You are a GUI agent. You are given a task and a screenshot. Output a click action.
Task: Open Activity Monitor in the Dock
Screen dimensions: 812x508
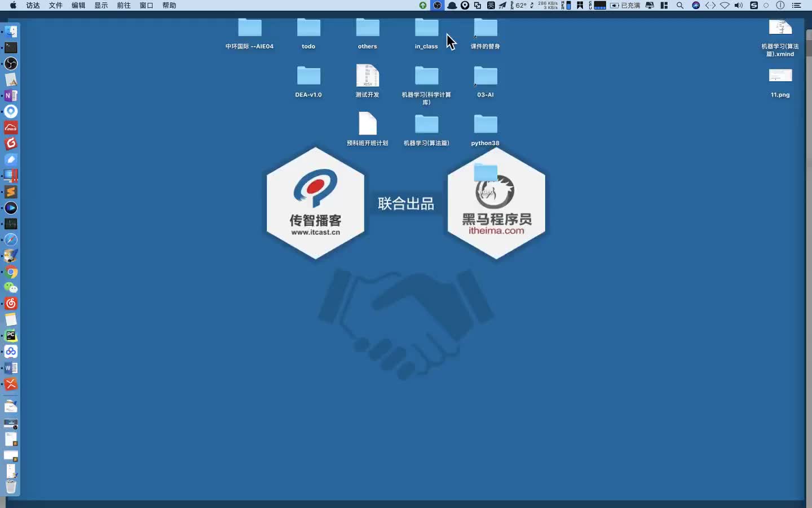click(11, 224)
